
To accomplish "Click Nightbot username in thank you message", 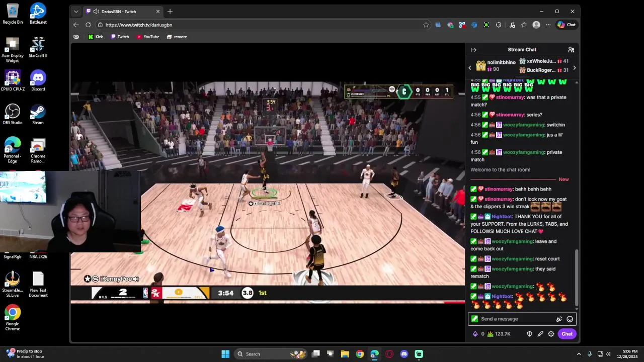I will [x=502, y=217].
